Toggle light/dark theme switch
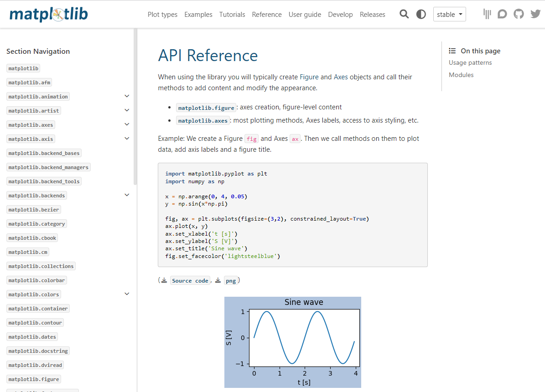545x392 pixels. click(421, 14)
